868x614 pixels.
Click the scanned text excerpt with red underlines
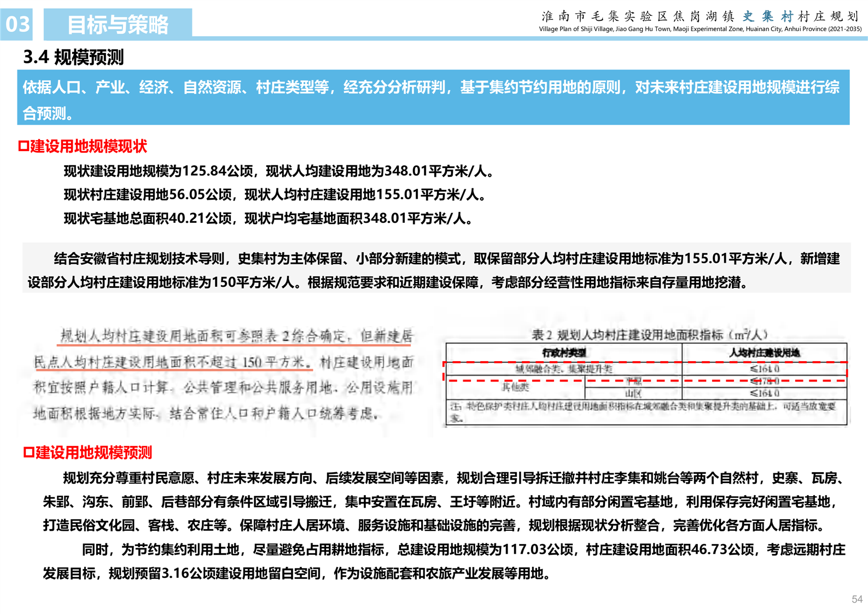(x=223, y=374)
